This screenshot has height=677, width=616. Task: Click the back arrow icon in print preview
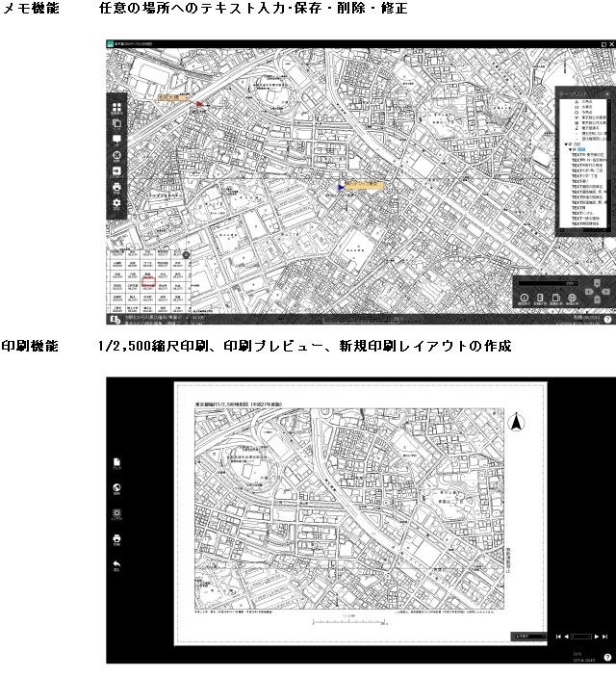coord(116,564)
